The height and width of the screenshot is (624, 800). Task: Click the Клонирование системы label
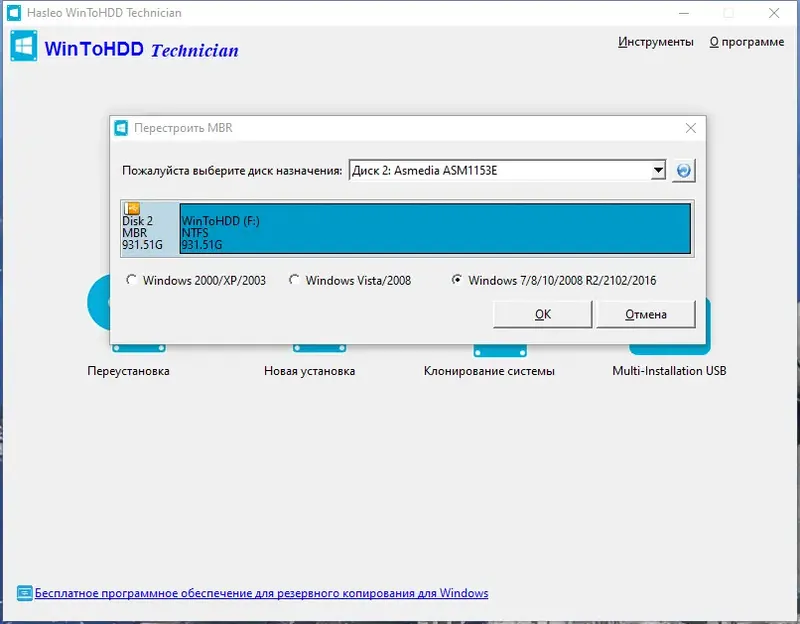[489, 371]
